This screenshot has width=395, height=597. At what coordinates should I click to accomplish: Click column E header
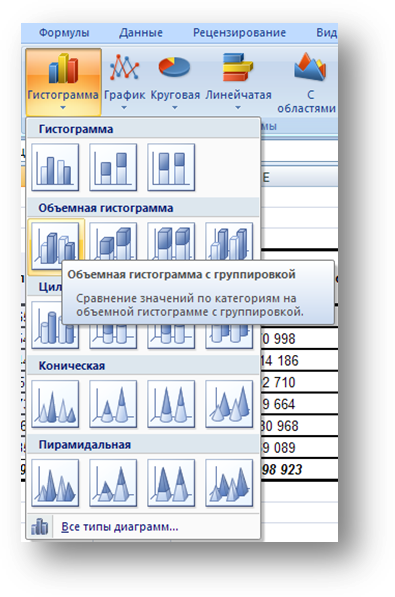pyautogui.click(x=299, y=177)
